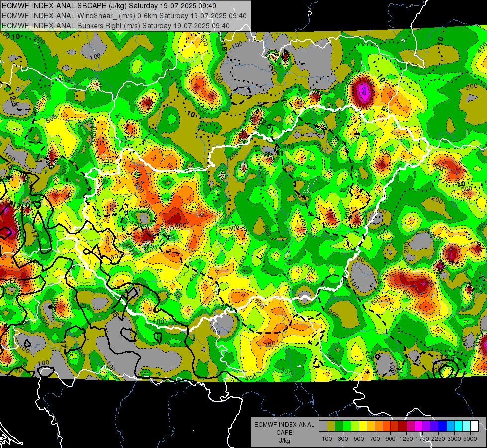Select the pale cyan legend swatch
The width and height of the screenshot is (487, 448).
[467, 426]
